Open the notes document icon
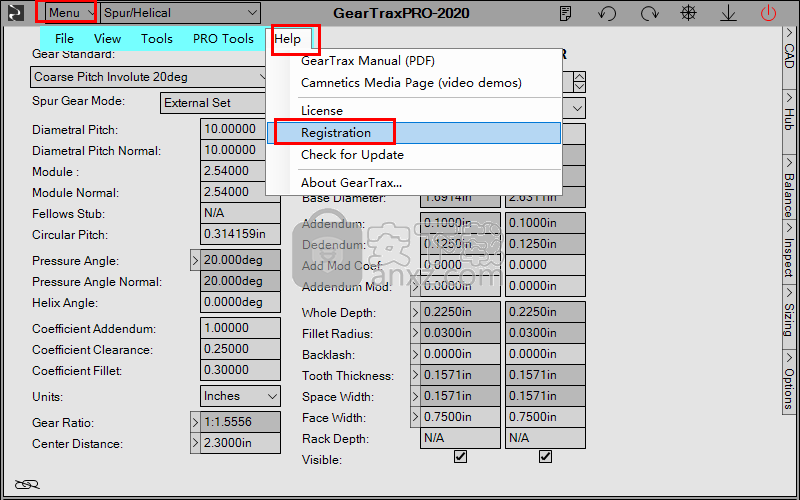The width and height of the screenshot is (800, 500). click(565, 13)
